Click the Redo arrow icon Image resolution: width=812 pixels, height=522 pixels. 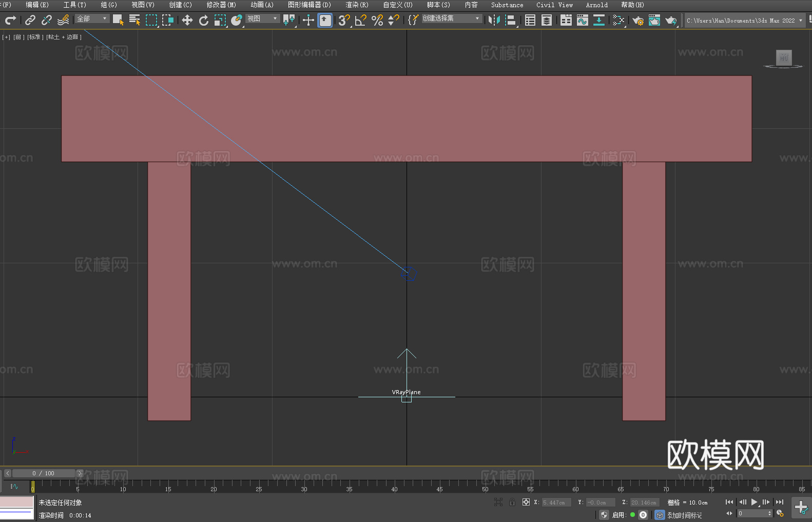click(x=10, y=20)
